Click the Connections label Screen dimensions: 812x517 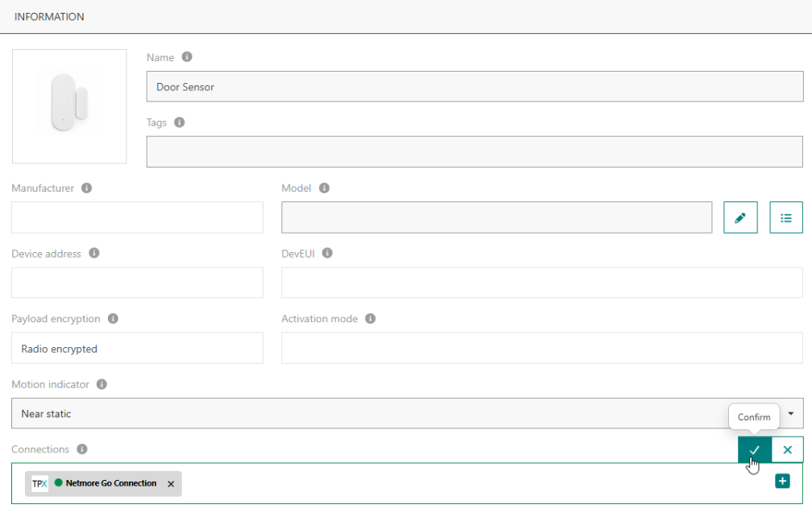[x=40, y=449]
